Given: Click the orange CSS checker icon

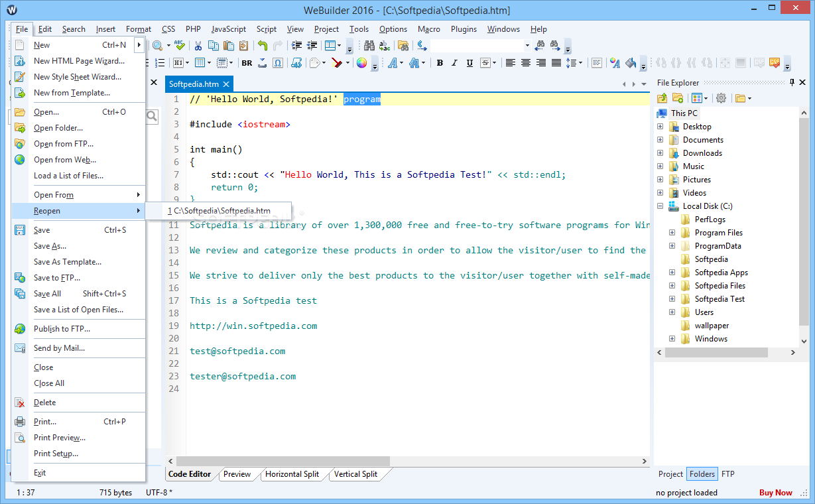Looking at the screenshot, I should (774, 62).
